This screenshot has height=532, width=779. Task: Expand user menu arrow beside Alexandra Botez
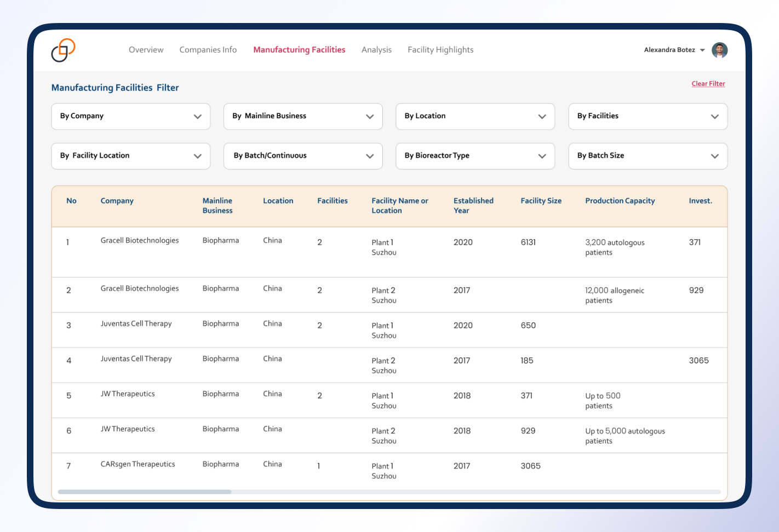pos(702,50)
